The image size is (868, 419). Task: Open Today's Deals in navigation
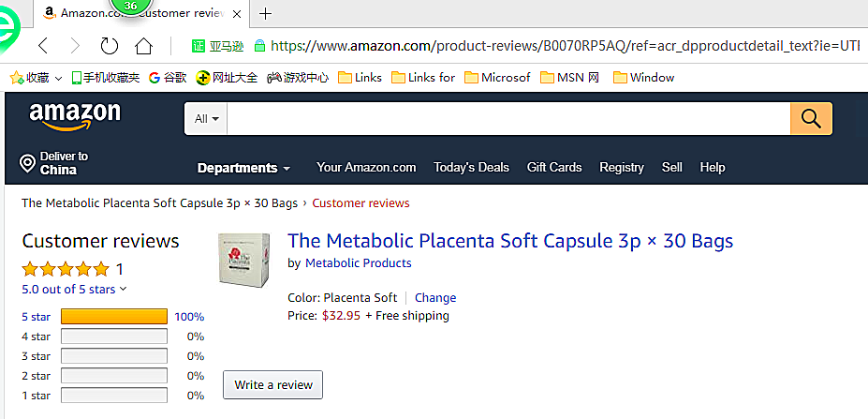click(471, 168)
